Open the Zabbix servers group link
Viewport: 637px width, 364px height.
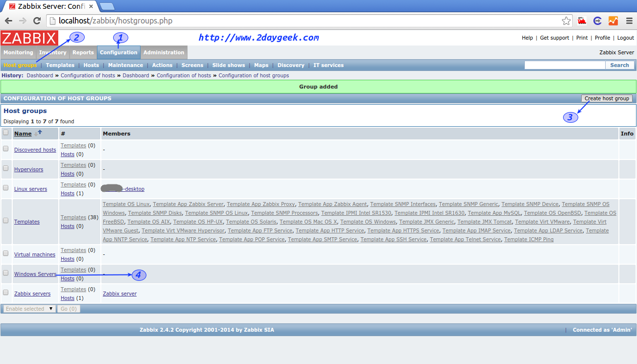[x=32, y=294]
